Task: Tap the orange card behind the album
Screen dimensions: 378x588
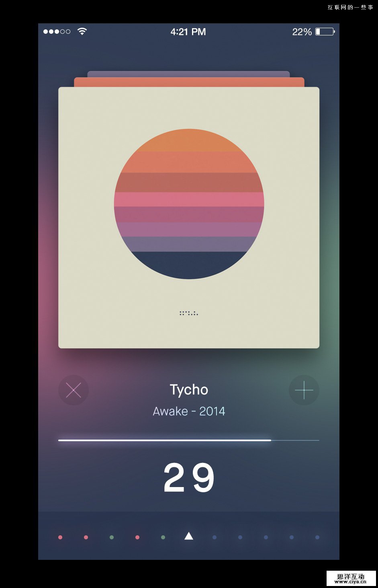Action: click(x=189, y=82)
